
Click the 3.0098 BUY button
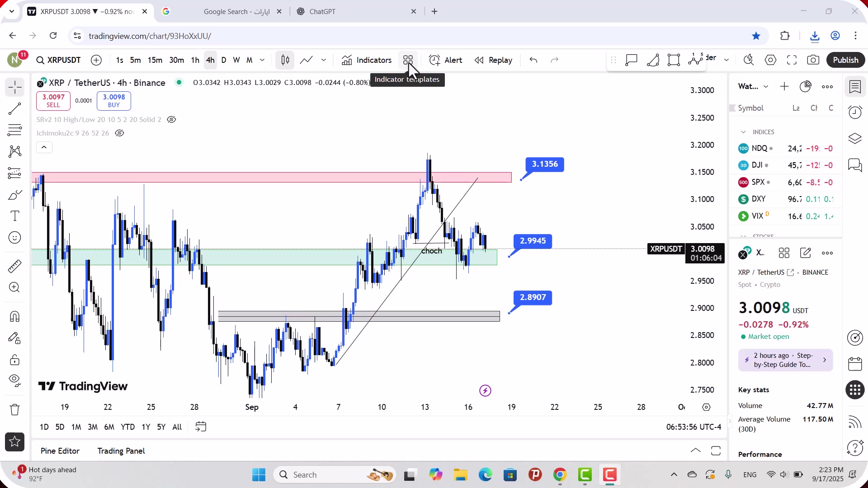click(x=114, y=101)
